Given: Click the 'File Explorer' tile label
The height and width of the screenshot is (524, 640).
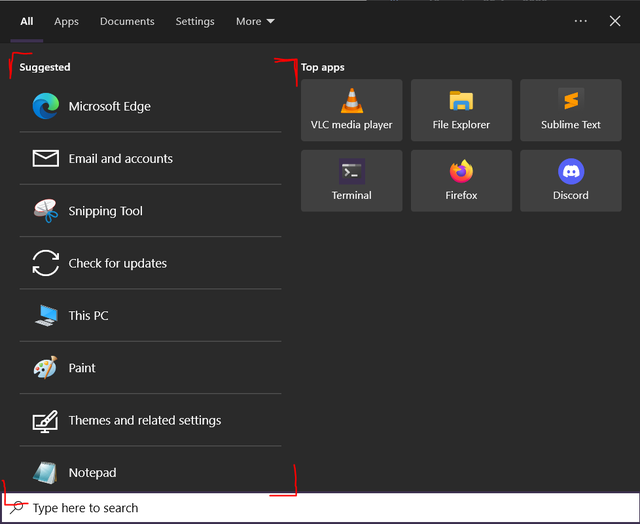Looking at the screenshot, I should click(x=461, y=125).
